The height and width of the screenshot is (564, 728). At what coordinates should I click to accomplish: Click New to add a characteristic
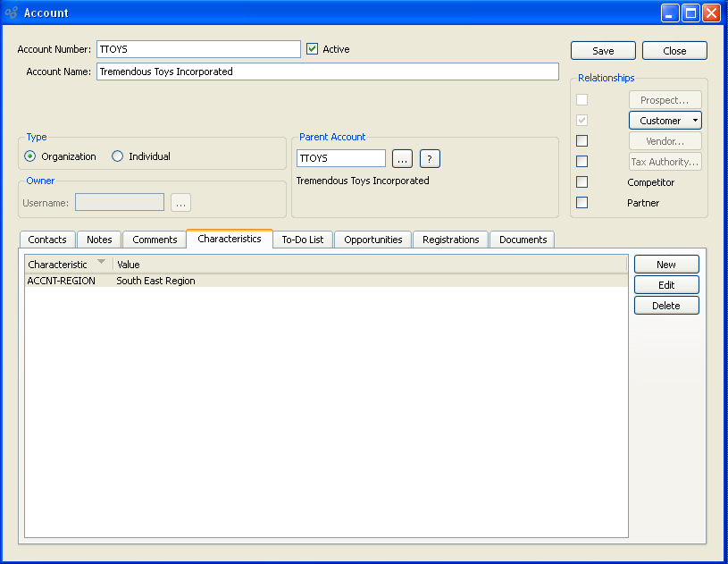(666, 265)
